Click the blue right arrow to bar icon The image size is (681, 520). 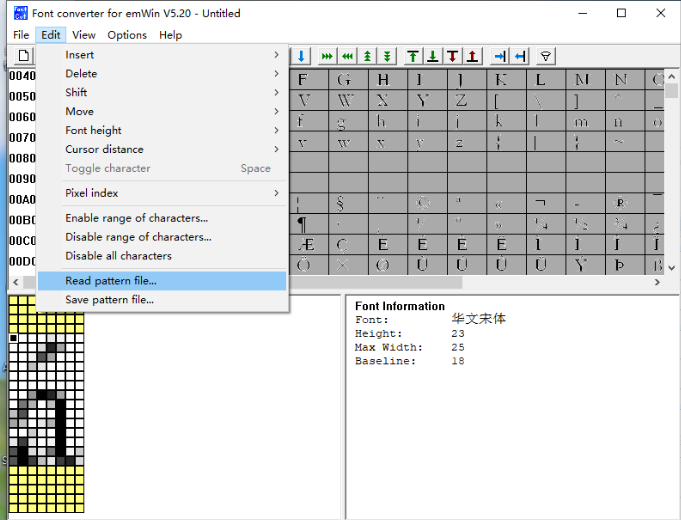(x=500, y=56)
